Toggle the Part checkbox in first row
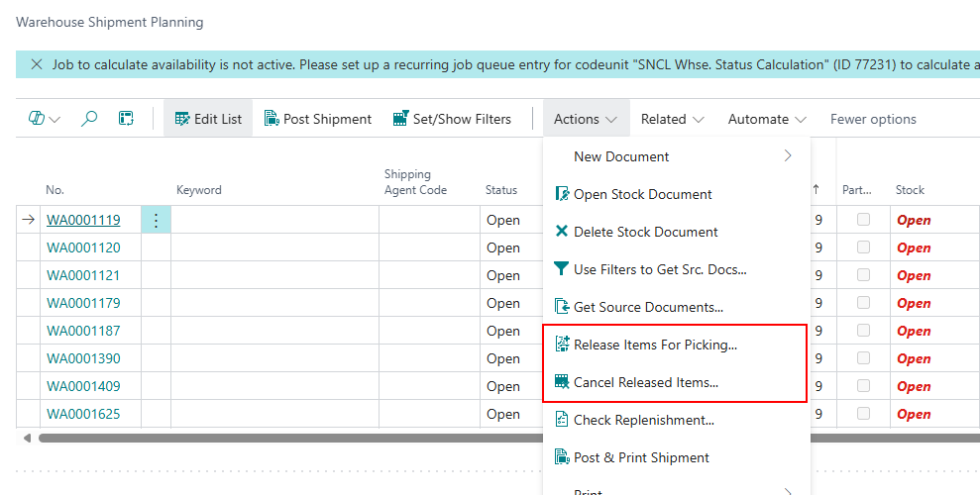Screen dimensions: 980x495 (x=864, y=220)
